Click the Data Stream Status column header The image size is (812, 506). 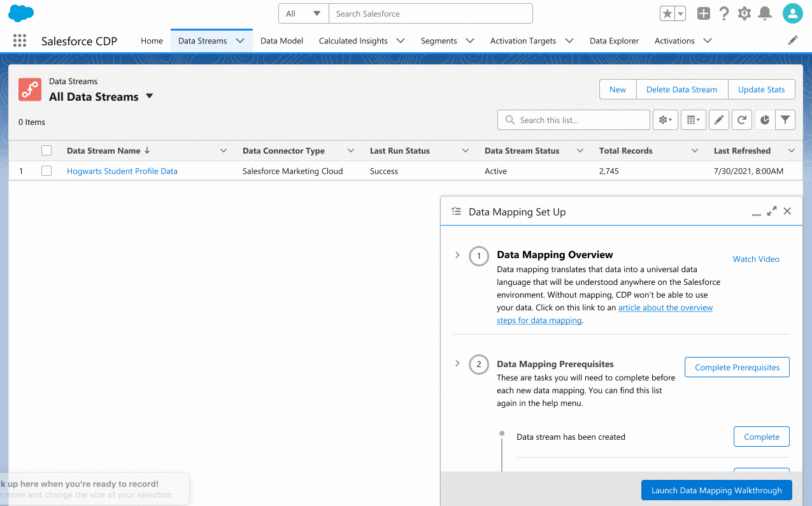[522, 150]
